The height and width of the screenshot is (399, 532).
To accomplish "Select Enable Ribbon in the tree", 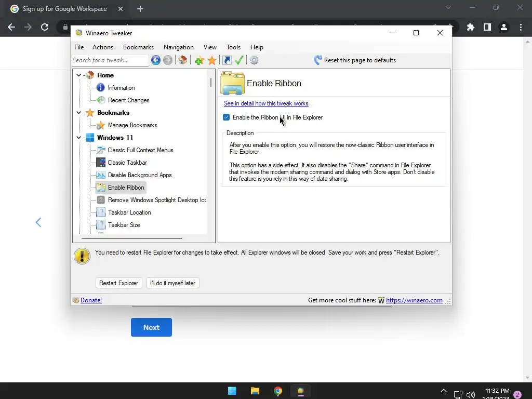I will [x=126, y=188].
